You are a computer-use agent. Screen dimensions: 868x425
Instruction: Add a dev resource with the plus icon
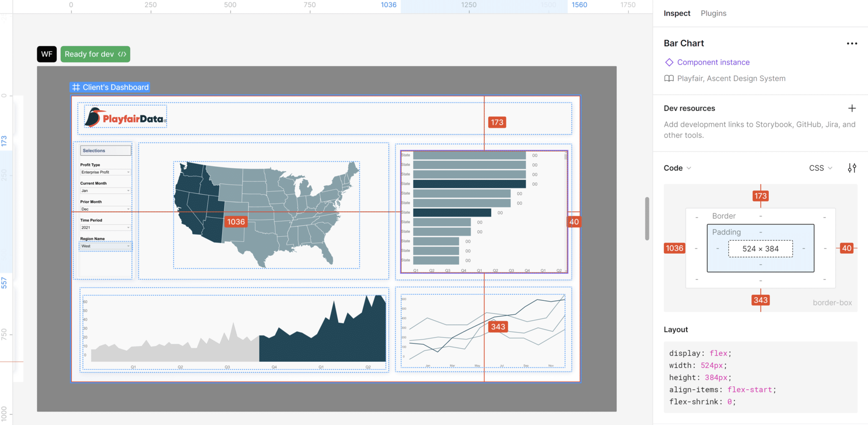(852, 108)
